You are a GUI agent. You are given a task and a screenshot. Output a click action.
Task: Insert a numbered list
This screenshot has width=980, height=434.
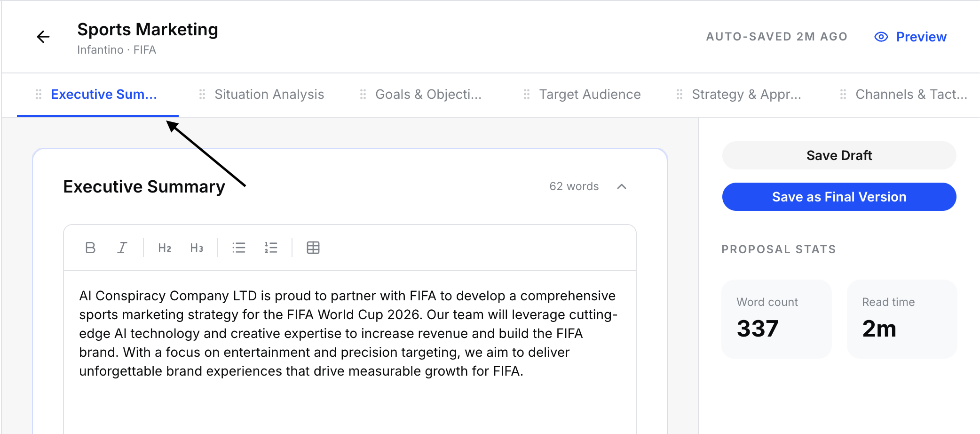point(271,248)
